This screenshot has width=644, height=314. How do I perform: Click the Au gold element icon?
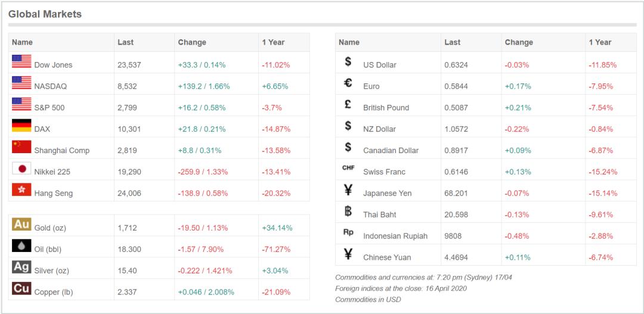(x=21, y=225)
